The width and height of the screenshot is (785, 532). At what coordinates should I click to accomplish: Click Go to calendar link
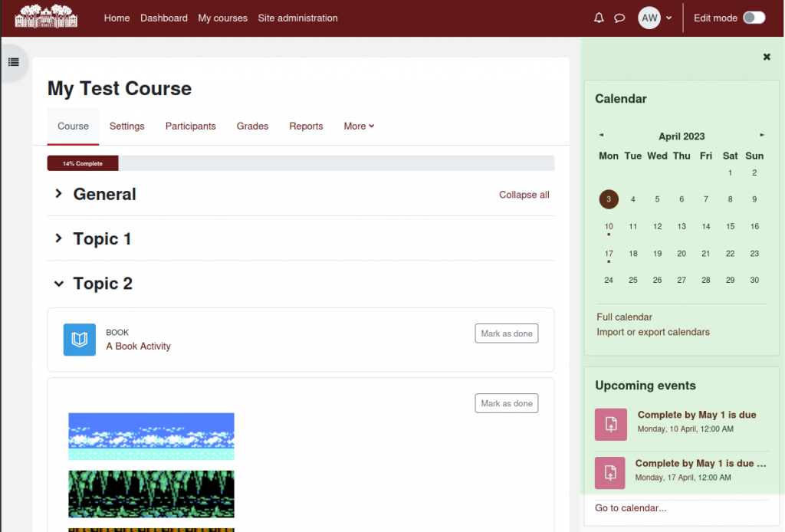click(631, 508)
